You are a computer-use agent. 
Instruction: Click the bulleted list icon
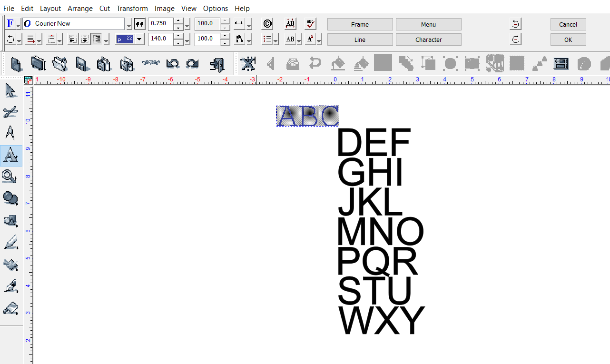[268, 39]
